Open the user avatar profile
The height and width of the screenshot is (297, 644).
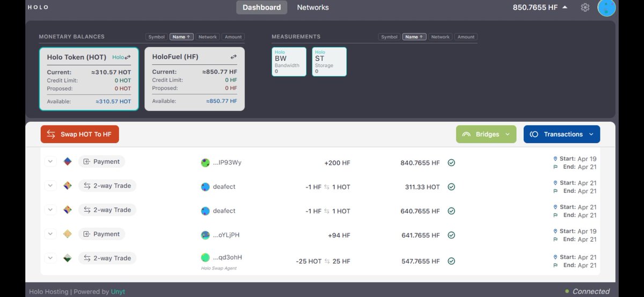click(x=606, y=8)
